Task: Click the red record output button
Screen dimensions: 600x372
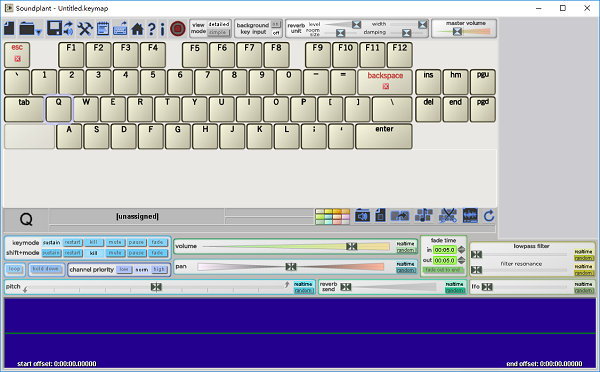Action: click(178, 29)
